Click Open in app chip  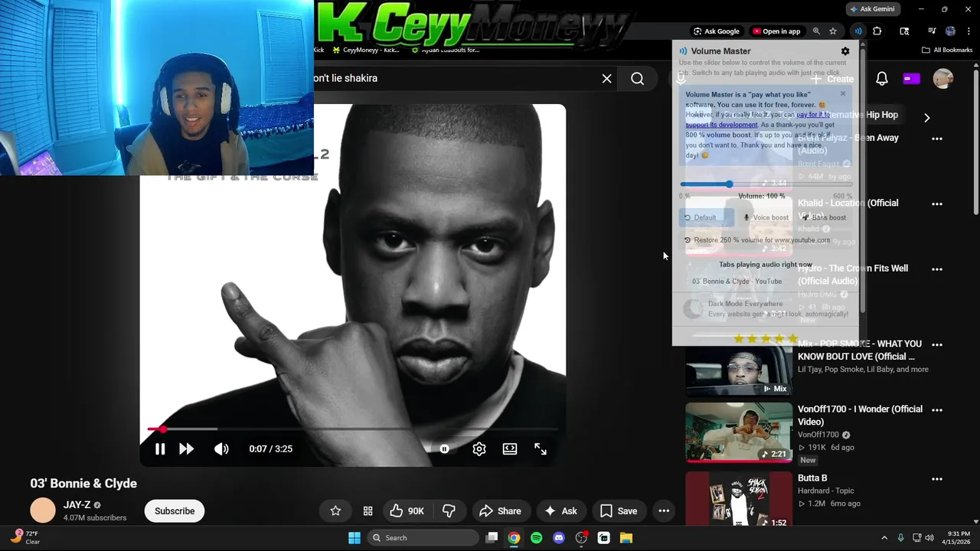coord(776,31)
